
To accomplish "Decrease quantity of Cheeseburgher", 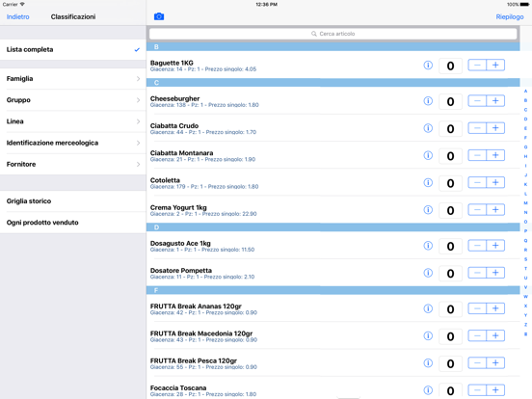I will (477, 101).
